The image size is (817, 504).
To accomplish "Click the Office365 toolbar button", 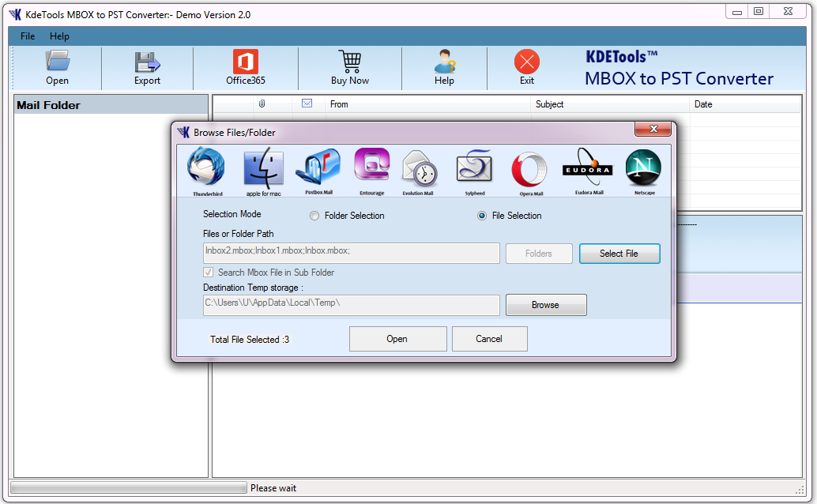I will click(x=245, y=68).
